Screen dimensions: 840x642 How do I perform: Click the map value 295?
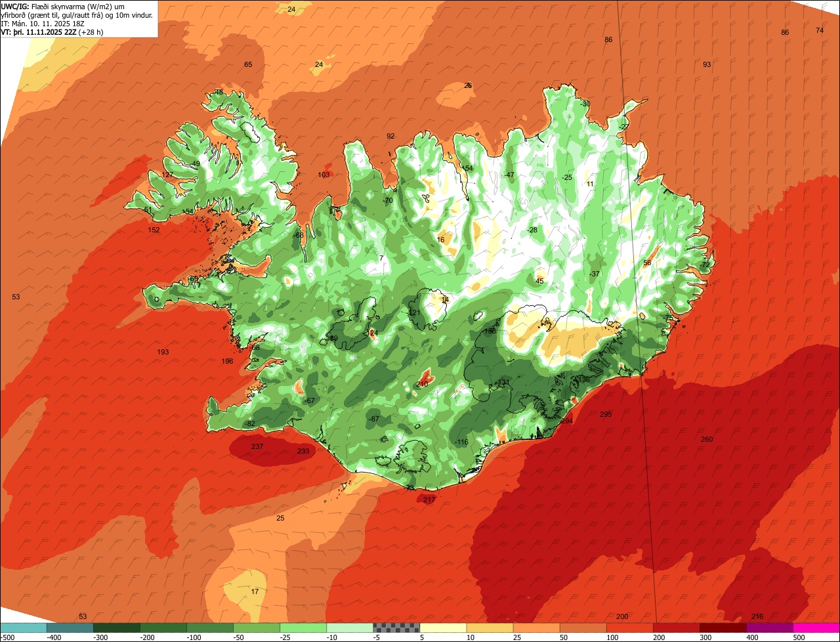606,414
